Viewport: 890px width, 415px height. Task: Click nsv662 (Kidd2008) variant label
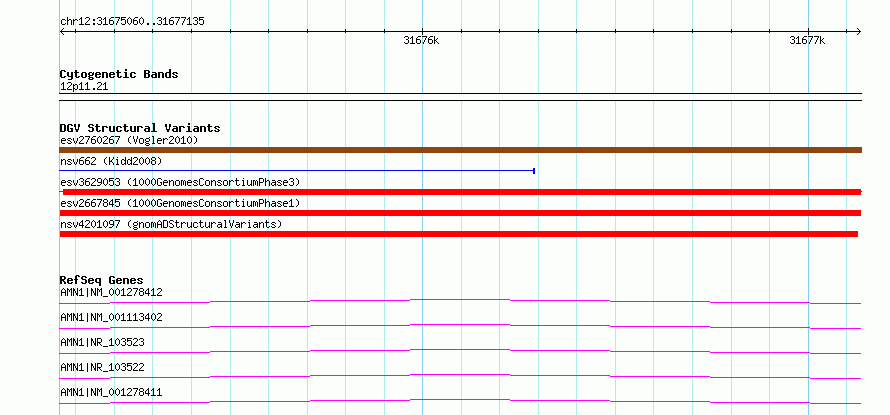tap(111, 161)
